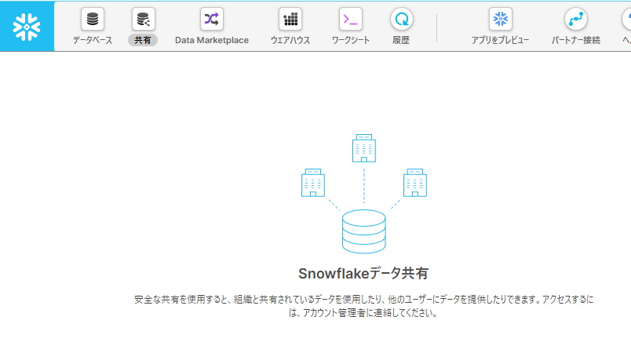Click the ウェアハウス label
This screenshot has width=631, height=364.
[290, 40]
